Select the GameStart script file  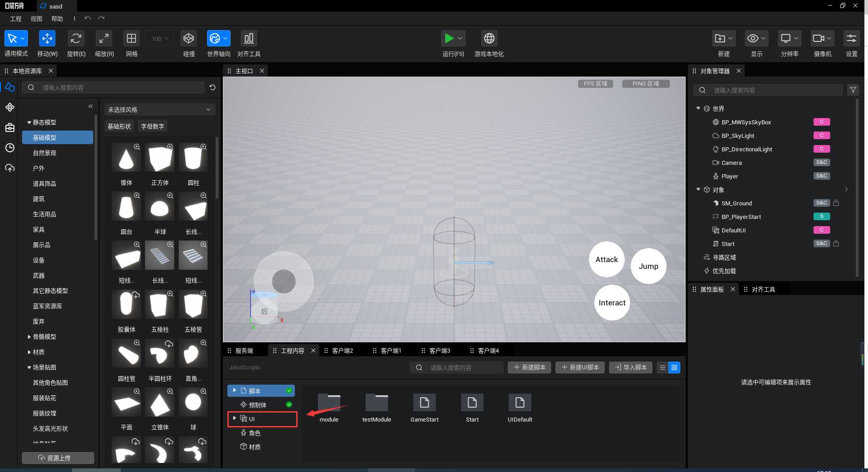[x=425, y=408]
